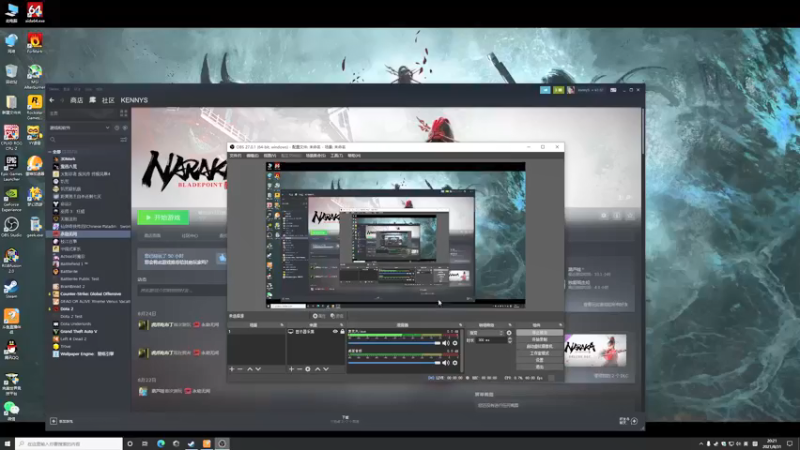Click Steam back arrow navigation button

[52, 100]
